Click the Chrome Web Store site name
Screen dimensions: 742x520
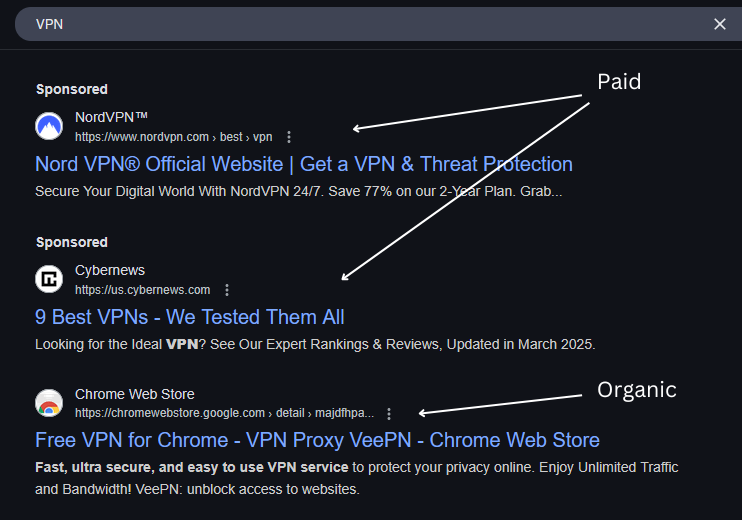click(135, 394)
